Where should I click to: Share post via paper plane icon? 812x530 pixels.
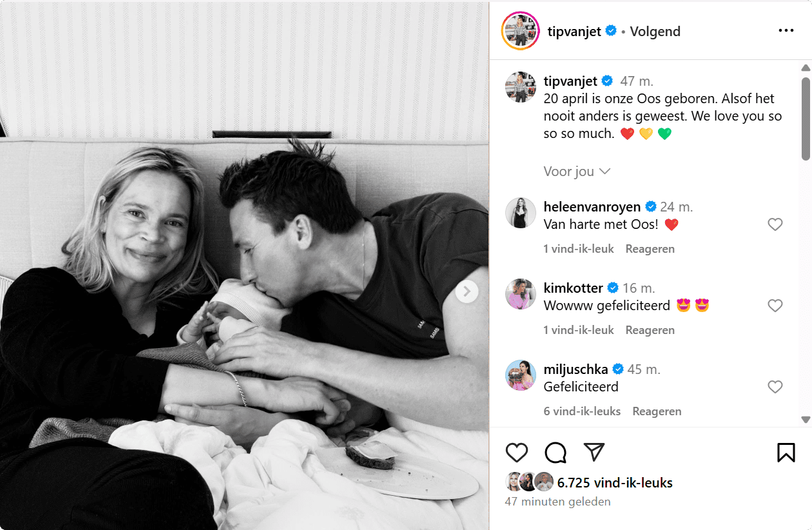click(594, 452)
